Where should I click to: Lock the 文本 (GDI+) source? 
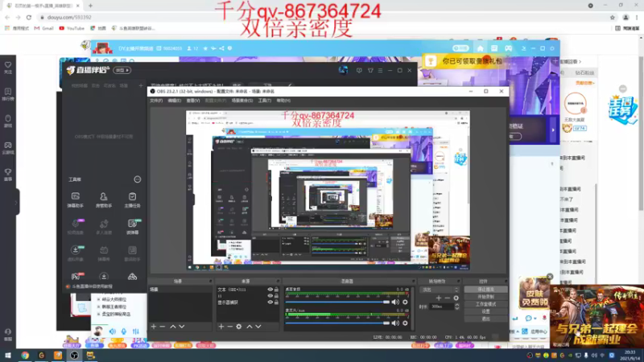(276, 290)
